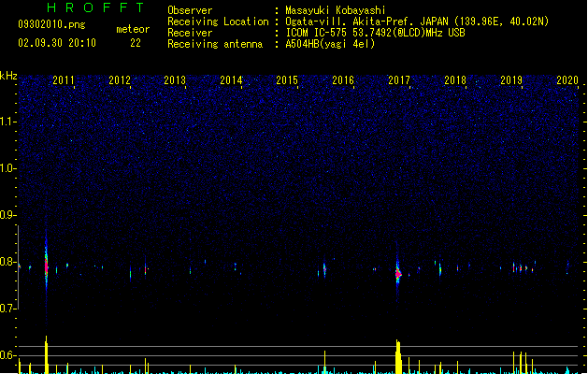The image size is (588, 374).
Task: Click the timestamp 02.09.30 20:10
Action: 57,43
